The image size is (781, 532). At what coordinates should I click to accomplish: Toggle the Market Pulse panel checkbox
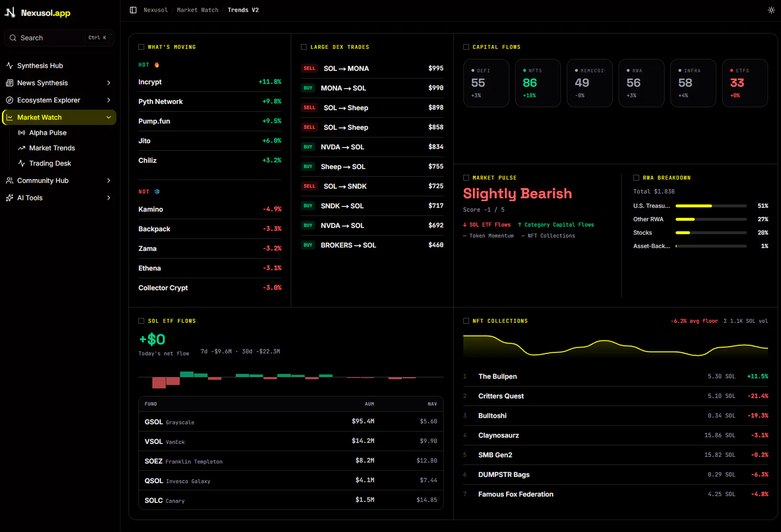[466, 178]
